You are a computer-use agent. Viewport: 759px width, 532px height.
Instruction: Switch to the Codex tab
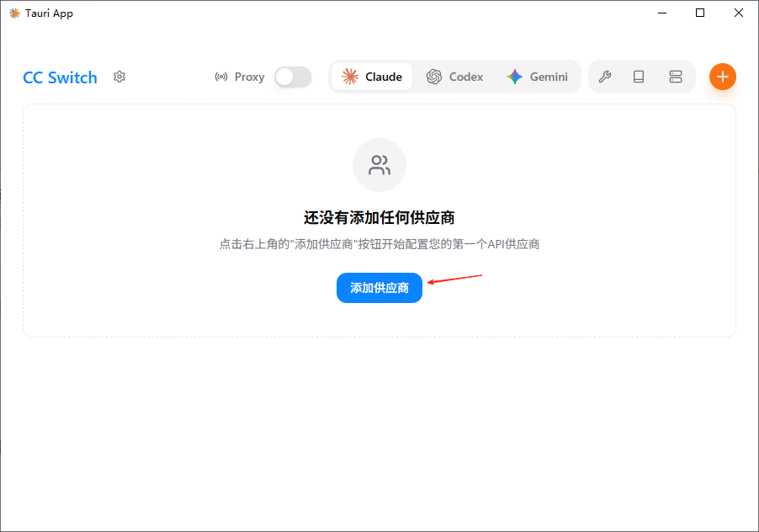click(455, 77)
